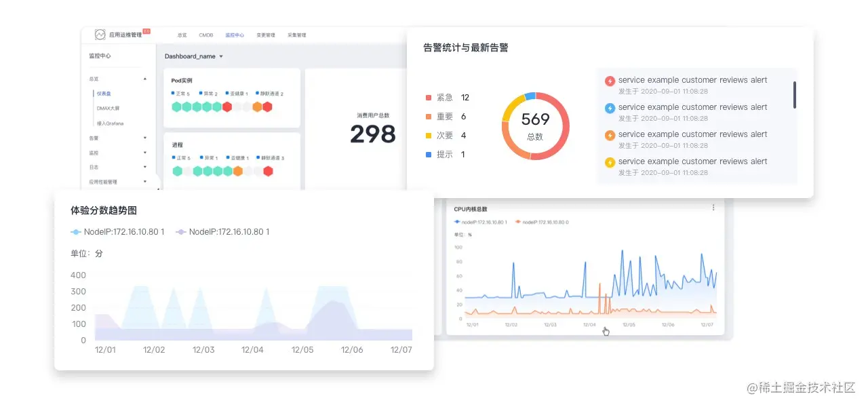
Task: Open the Dashboard_name dropdown
Action: (194, 56)
